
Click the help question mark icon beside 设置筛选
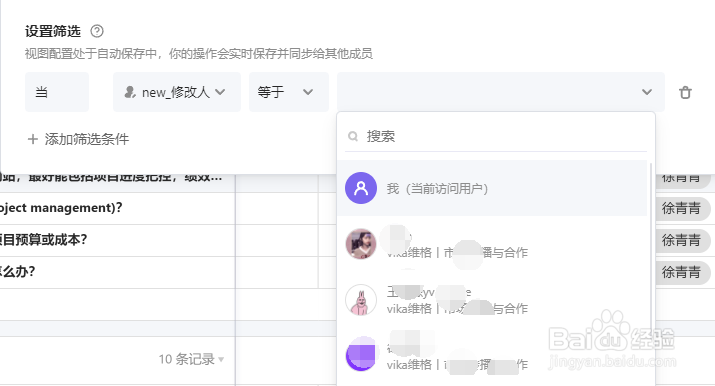point(97,31)
